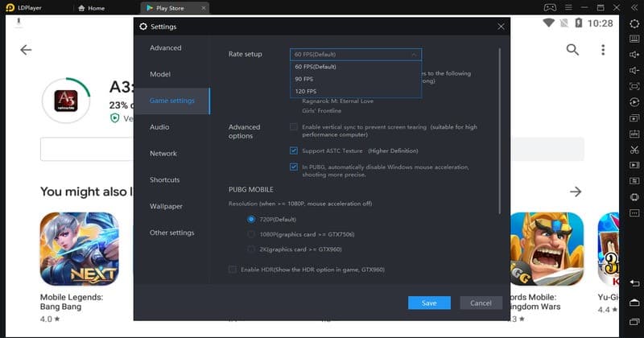The image size is (644, 338).
Task: Open Mobile Legends: Bang Bang thumbnail
Action: click(x=79, y=249)
